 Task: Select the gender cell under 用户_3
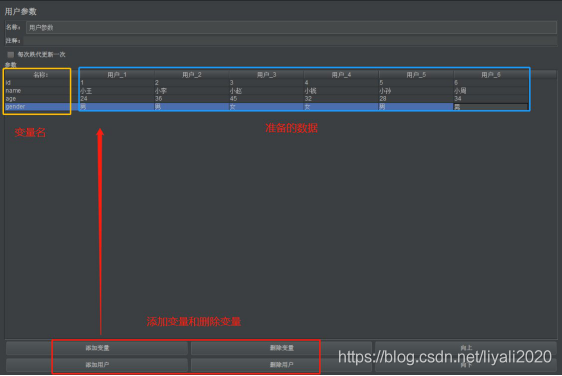tap(266, 106)
